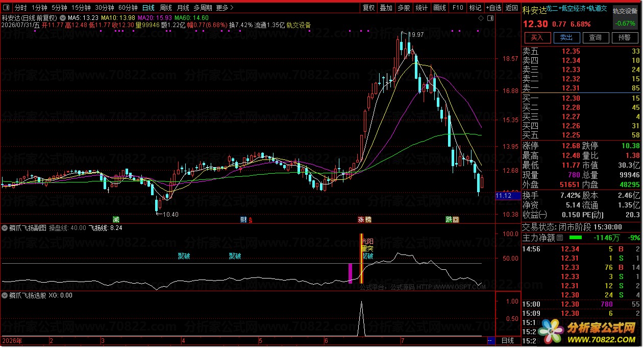The image size is (644, 348).
Task: Click the MA5: 13.23 indicator label
Action: [x=83, y=17]
